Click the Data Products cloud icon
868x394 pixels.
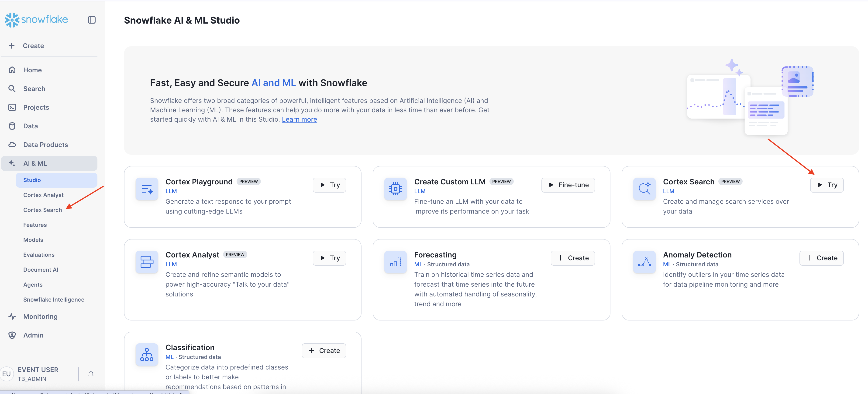(x=12, y=144)
